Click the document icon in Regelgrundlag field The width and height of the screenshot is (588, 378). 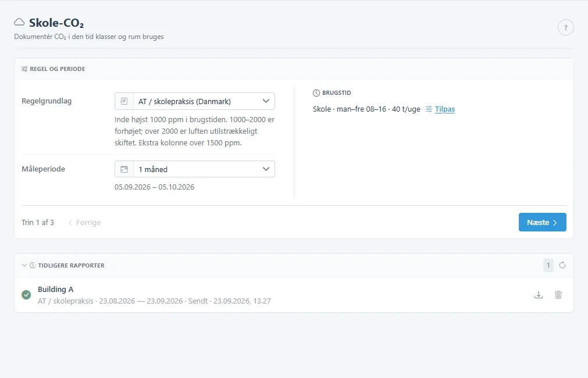pos(124,101)
